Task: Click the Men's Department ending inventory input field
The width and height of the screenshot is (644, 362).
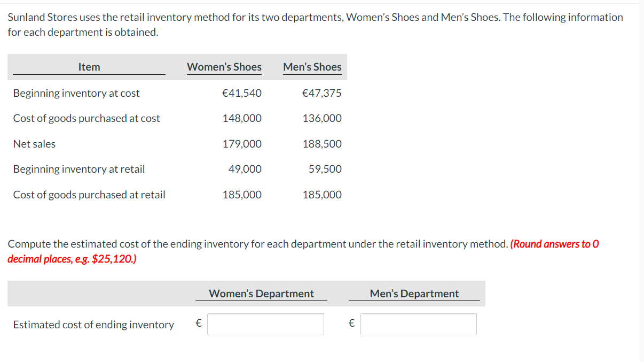Action: point(418,324)
